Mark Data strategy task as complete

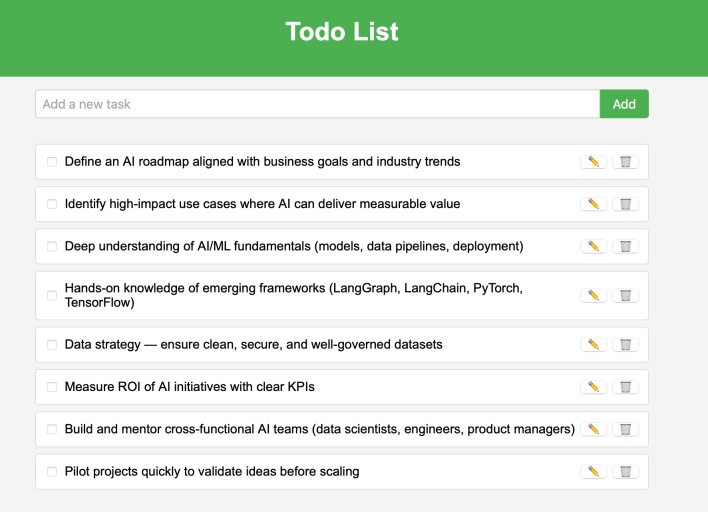pyautogui.click(x=52, y=344)
